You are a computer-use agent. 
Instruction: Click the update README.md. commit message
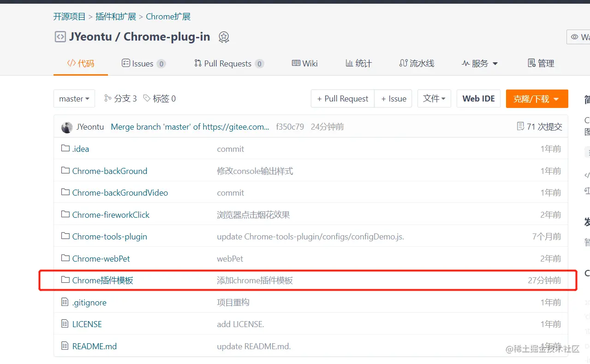(x=254, y=346)
